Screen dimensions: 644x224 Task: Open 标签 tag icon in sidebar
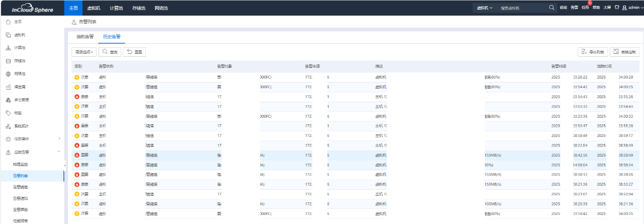(x=8, y=113)
